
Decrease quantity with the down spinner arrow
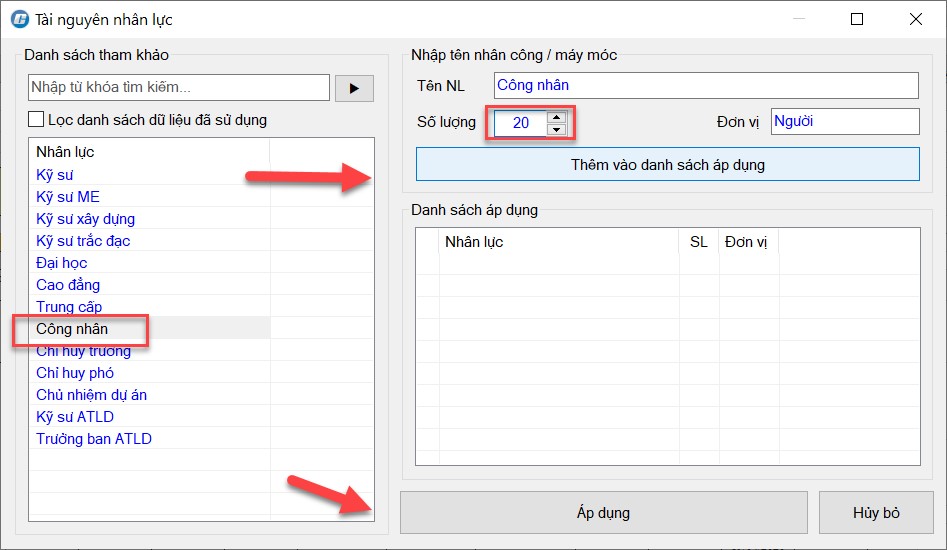pos(557,129)
